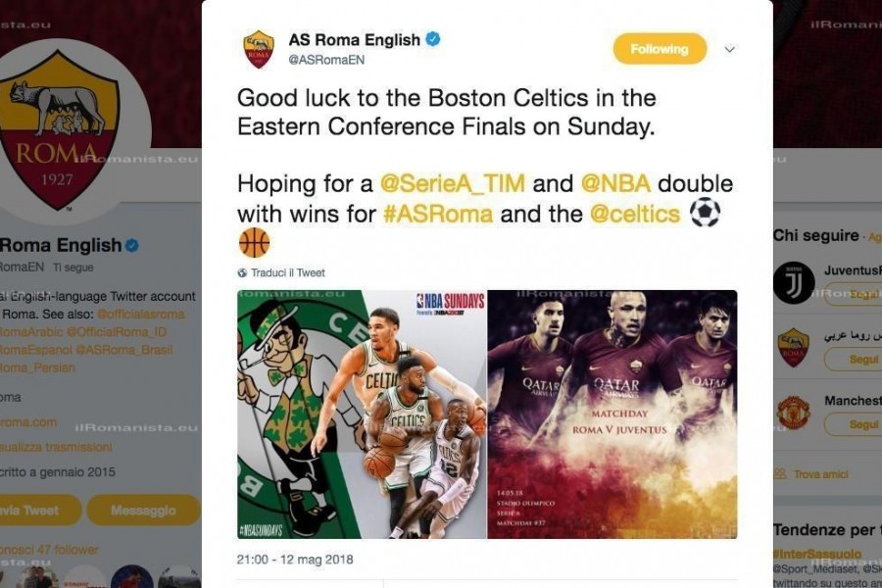Open the #ASRoma hashtag
882x588 pixels.
438,214
